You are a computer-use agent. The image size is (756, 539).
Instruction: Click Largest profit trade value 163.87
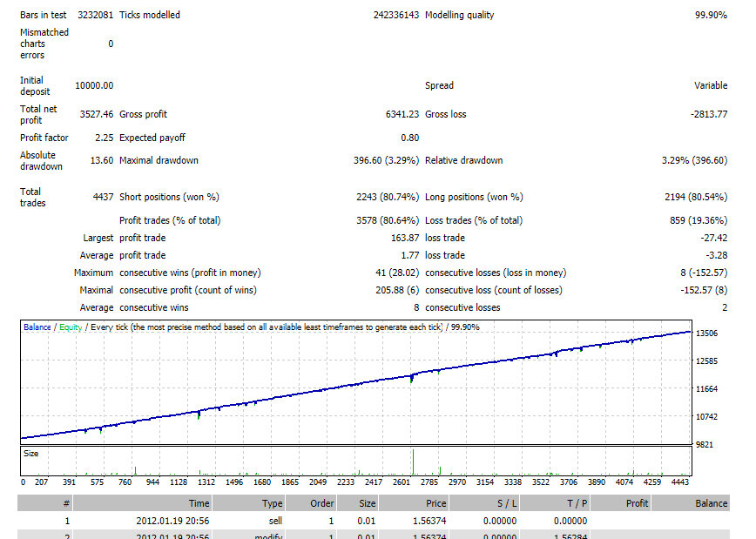[x=405, y=239]
